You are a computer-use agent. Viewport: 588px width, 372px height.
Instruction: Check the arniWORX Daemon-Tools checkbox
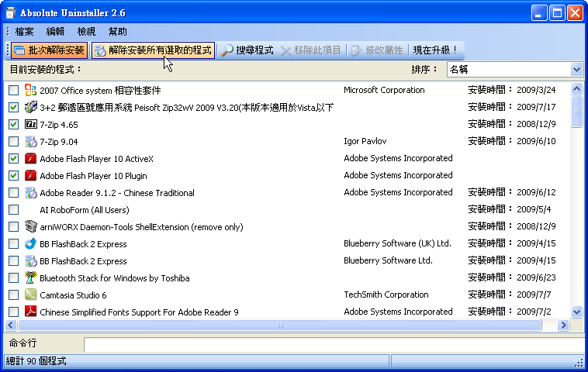tap(13, 226)
